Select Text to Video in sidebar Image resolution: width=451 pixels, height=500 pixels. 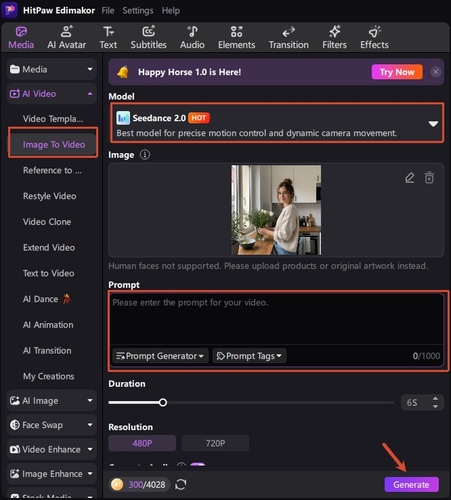49,273
